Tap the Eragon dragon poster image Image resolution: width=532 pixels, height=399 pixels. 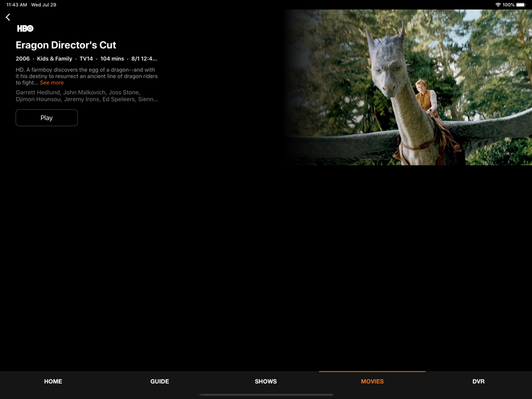[x=408, y=88]
